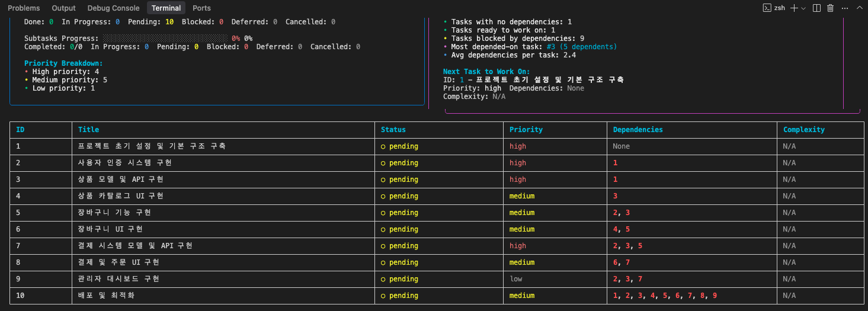
Task: Click the N/A complexity of task 5
Action: click(789, 212)
